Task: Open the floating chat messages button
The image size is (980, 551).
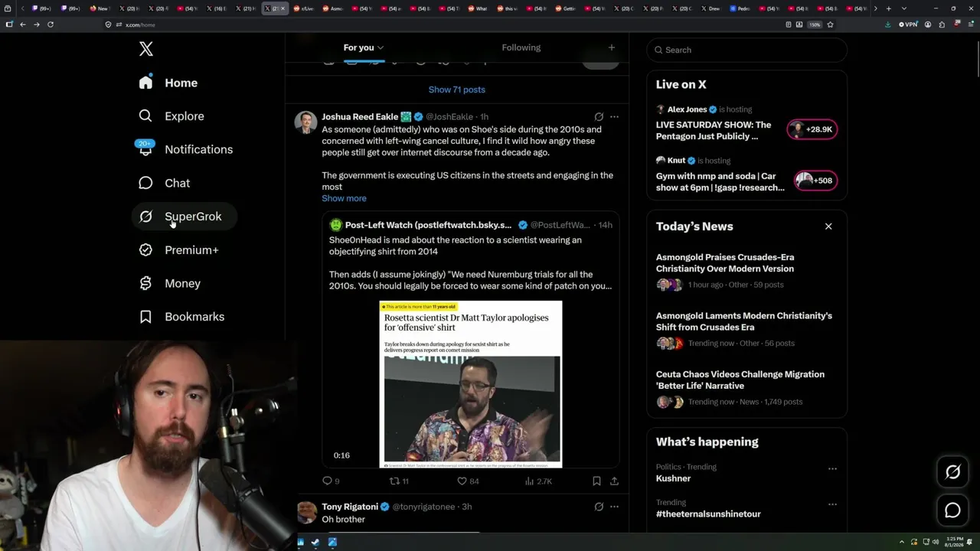Action: click(x=952, y=510)
